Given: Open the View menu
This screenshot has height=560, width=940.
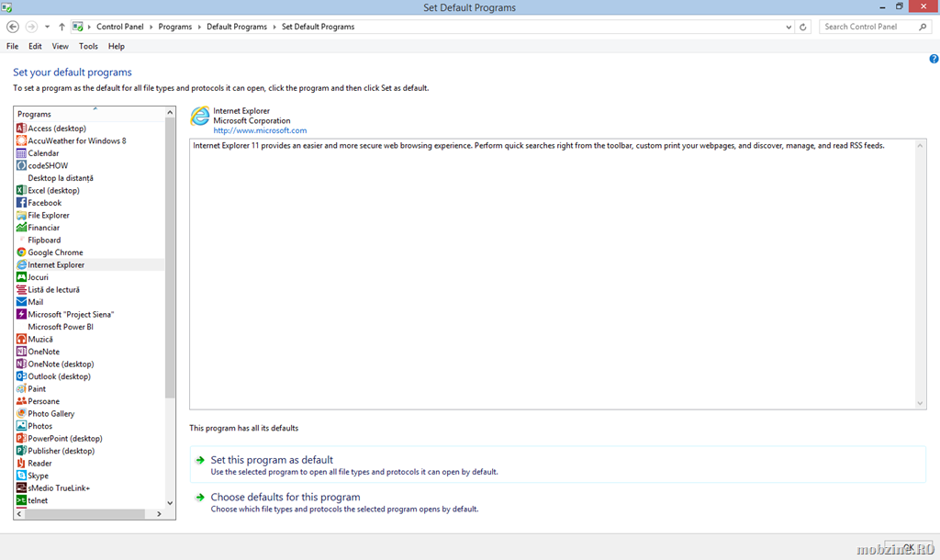Looking at the screenshot, I should coord(60,46).
